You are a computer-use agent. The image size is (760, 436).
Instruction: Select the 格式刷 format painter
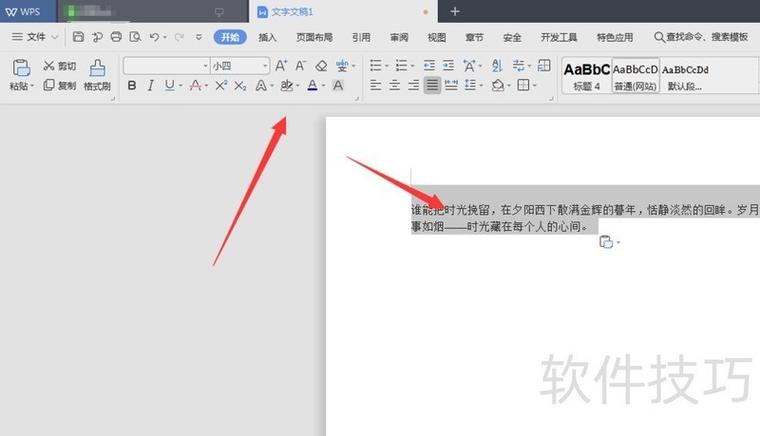pyautogui.click(x=97, y=75)
